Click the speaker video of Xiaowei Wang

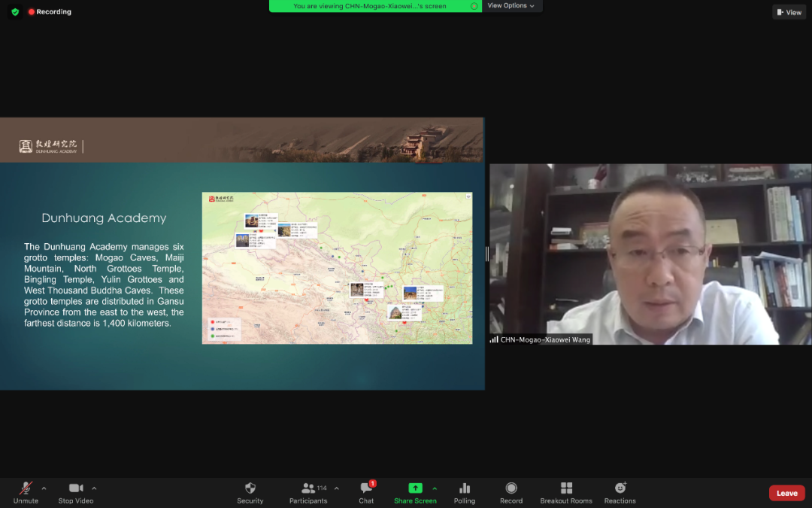point(650,254)
